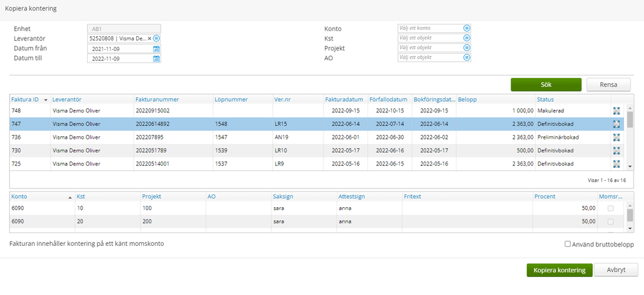Screen dimensions: 644x295
Task: Open invoice image for Faktura ID 730
Action: coord(616,150)
